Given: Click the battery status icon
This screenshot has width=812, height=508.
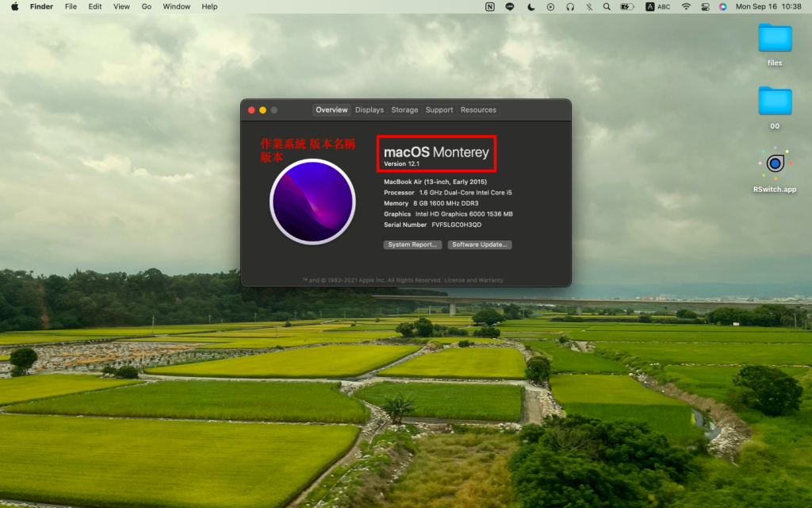Looking at the screenshot, I should pyautogui.click(x=627, y=6).
